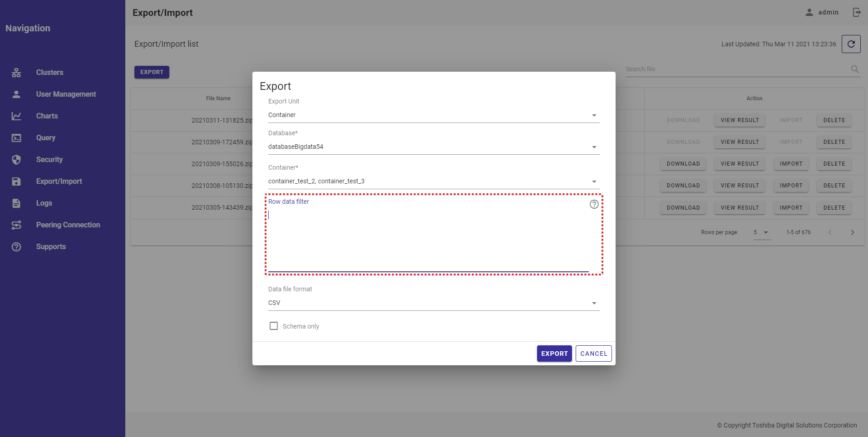The width and height of the screenshot is (868, 437).
Task: Click the Row data filter help icon
Action: (x=594, y=204)
